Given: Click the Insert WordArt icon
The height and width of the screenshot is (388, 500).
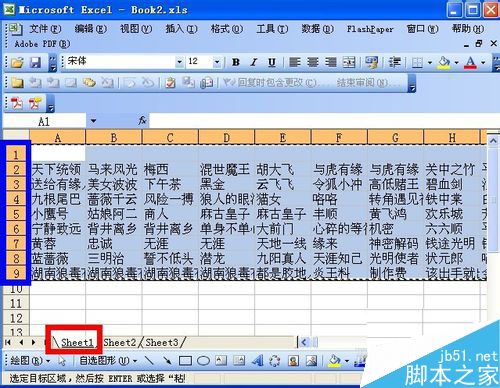Looking at the screenshot, I should pyautogui.click(x=257, y=360).
